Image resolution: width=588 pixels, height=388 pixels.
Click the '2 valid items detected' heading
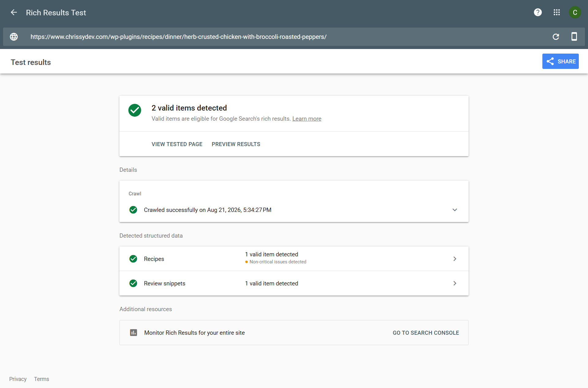189,108
